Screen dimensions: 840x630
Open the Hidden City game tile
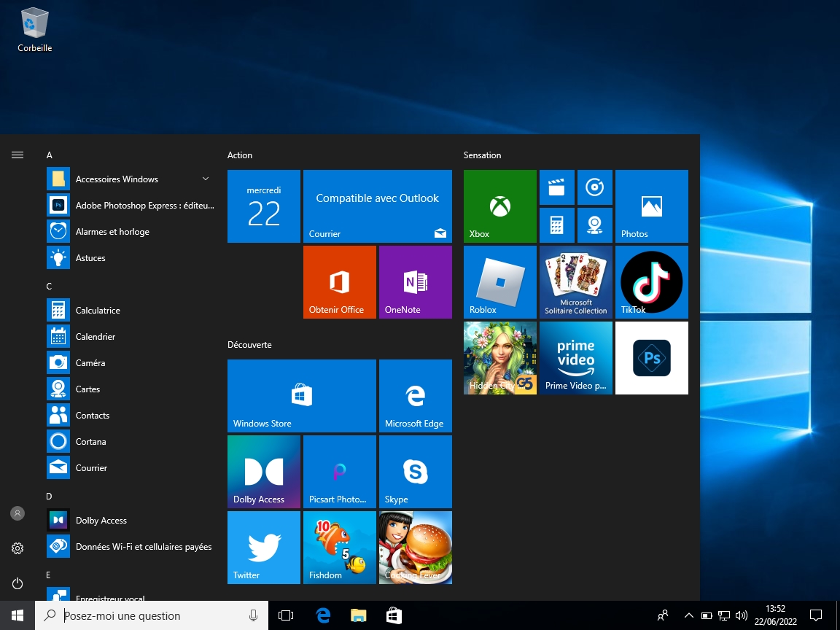(x=499, y=358)
